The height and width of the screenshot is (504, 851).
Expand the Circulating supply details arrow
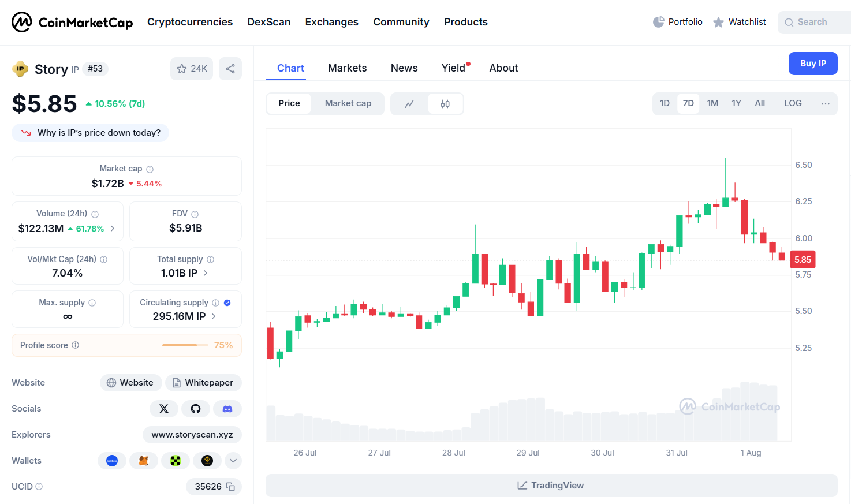click(214, 316)
